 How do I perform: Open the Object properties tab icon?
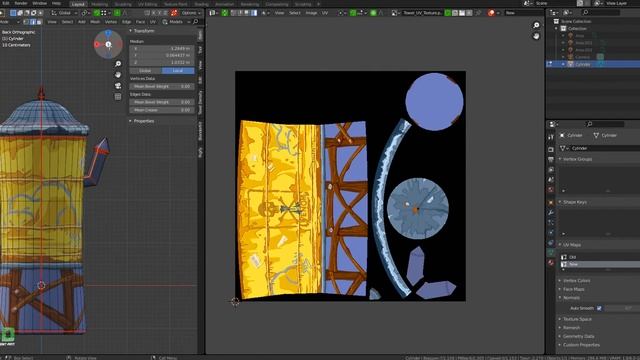click(x=551, y=202)
